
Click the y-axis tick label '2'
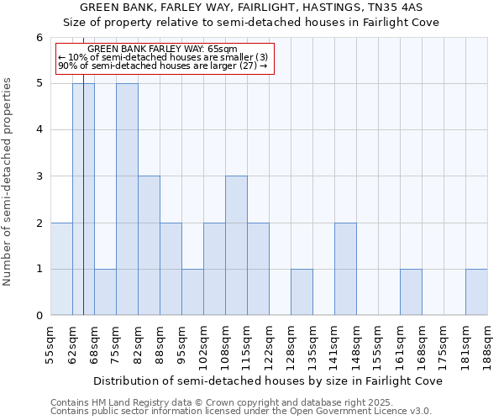point(39,223)
